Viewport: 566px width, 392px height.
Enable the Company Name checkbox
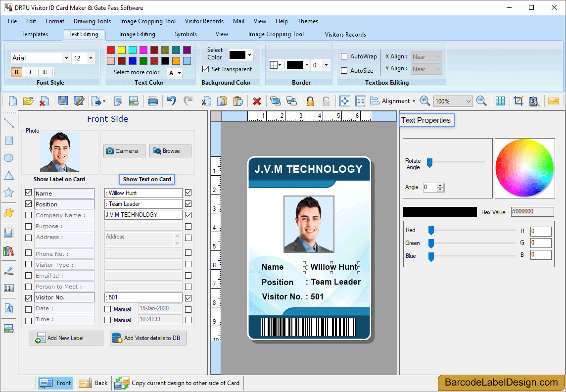coord(28,215)
